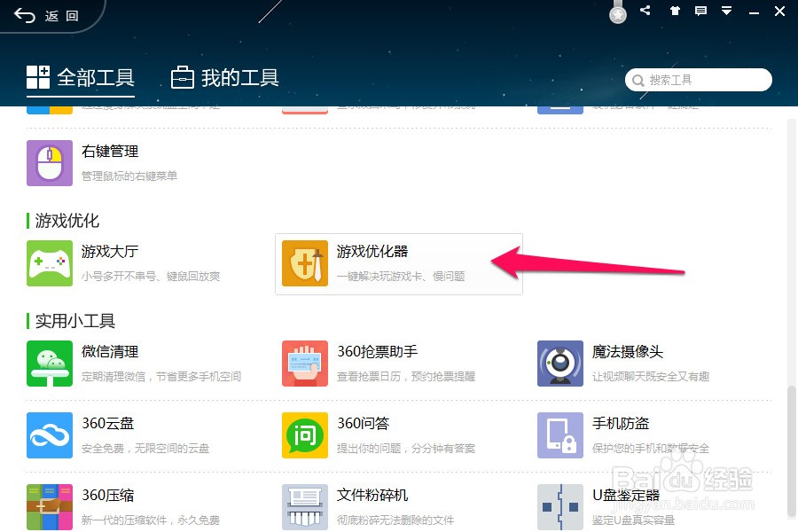Click the 返回 back arrow button
This screenshot has width=798, height=532.
point(46,16)
